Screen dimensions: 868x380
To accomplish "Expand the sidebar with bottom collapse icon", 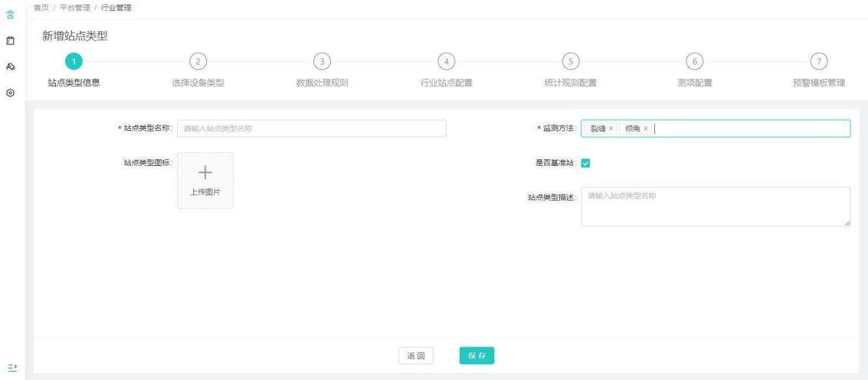I will 10,367.
